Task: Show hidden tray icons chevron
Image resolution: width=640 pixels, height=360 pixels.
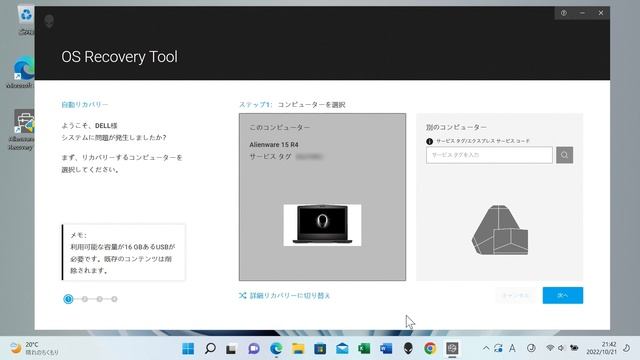Action: coord(486,349)
